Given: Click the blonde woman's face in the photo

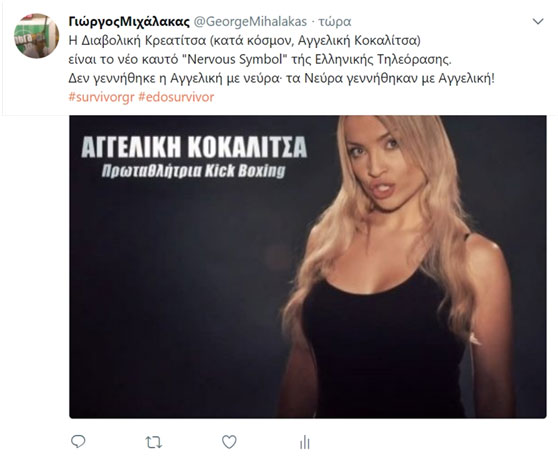Looking at the screenshot, I should click(x=377, y=160).
